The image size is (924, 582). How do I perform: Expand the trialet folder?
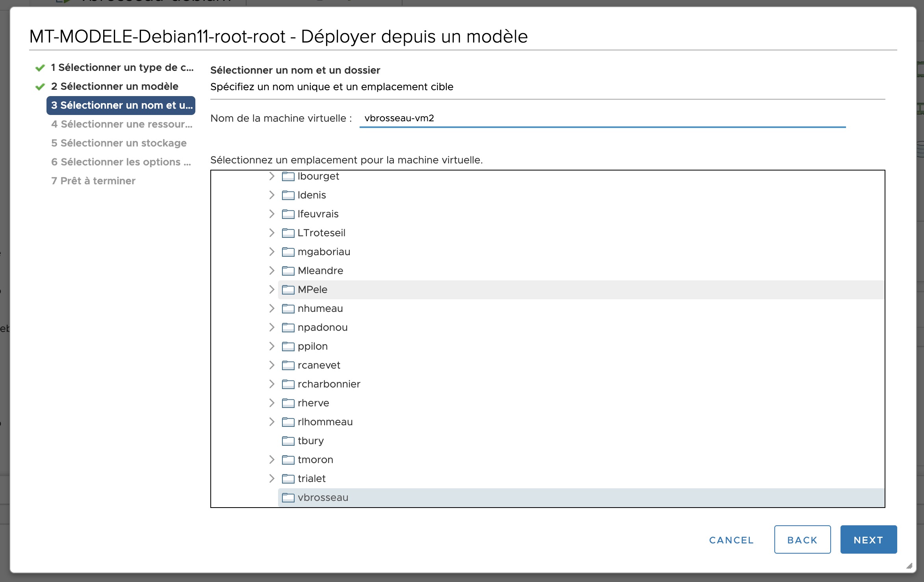pos(272,478)
